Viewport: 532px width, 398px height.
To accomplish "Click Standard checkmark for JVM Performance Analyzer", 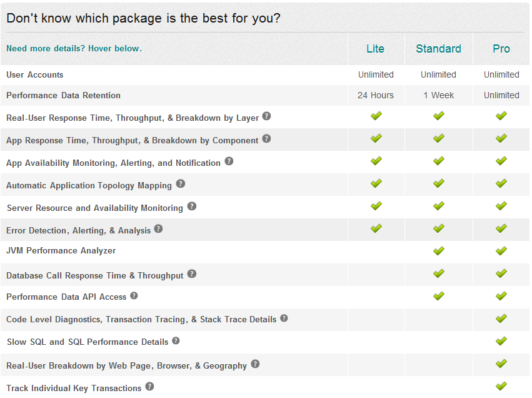I will click(438, 251).
